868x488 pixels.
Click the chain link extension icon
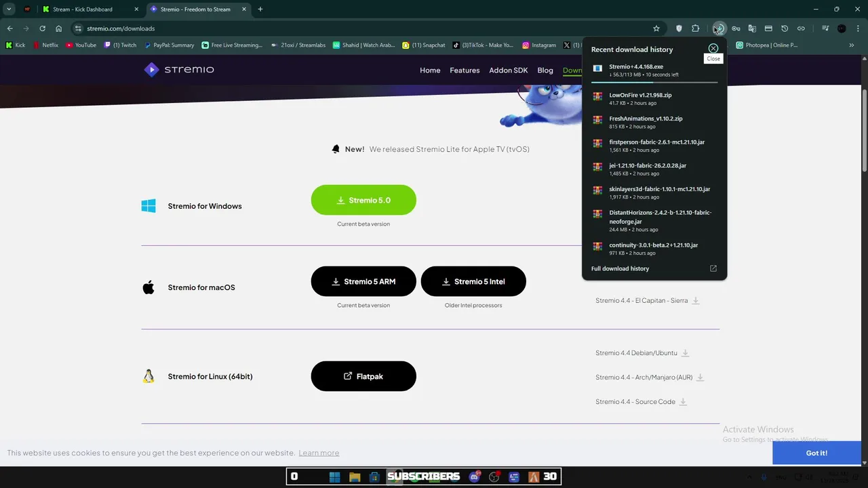click(x=801, y=28)
